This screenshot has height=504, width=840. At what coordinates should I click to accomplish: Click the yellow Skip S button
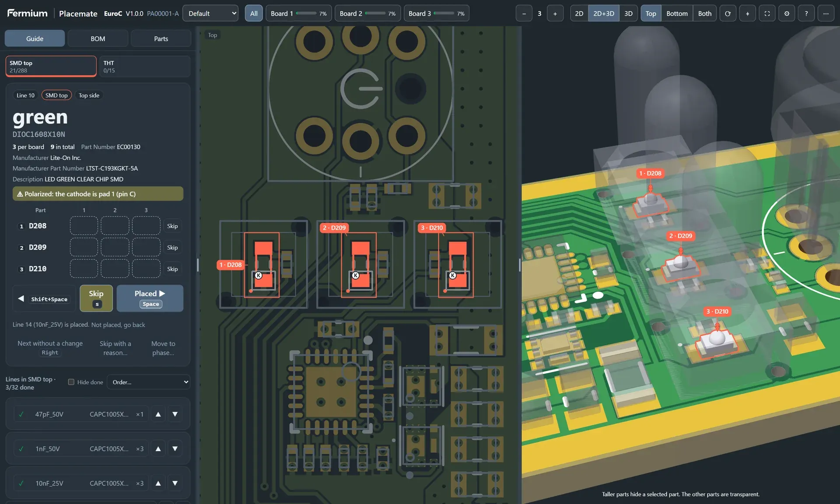click(96, 298)
